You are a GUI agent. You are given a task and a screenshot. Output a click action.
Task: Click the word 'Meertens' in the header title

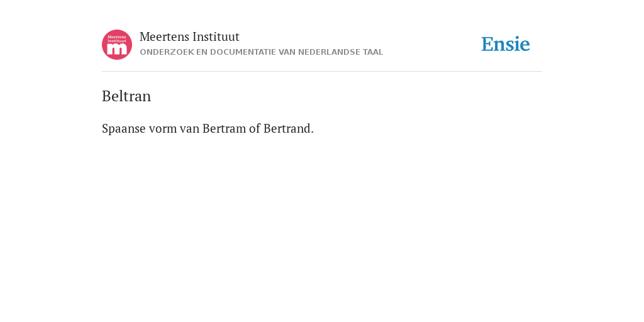[x=164, y=36]
